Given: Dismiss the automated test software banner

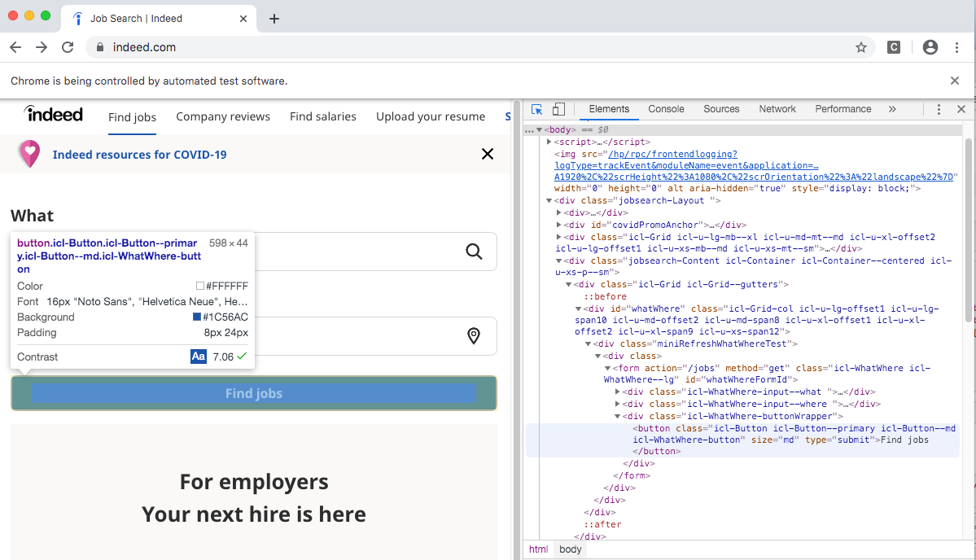Looking at the screenshot, I should coord(954,81).
